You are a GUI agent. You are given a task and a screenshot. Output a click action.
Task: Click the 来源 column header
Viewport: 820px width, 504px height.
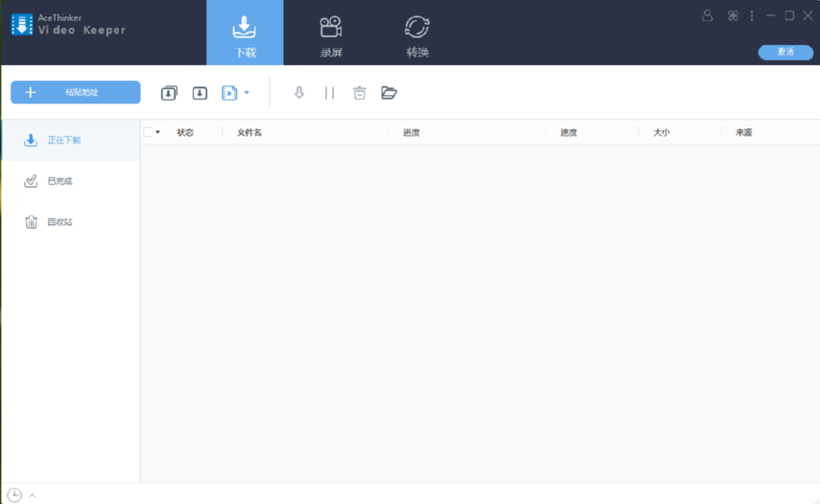pos(744,132)
